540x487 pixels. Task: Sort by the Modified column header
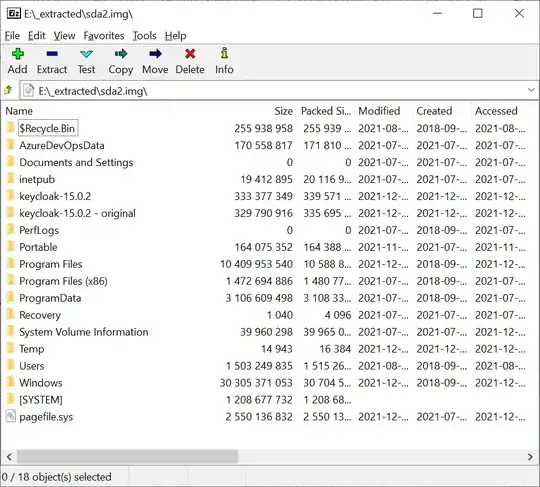coord(379,111)
